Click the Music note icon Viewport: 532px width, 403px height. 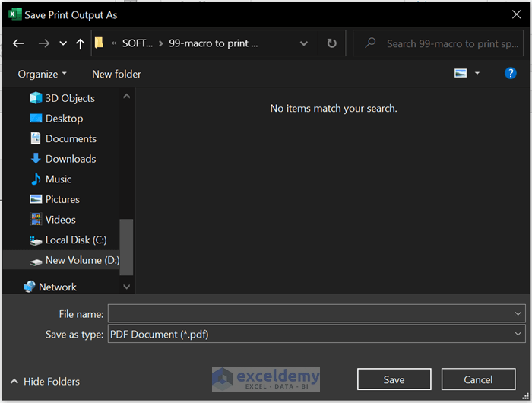point(36,179)
